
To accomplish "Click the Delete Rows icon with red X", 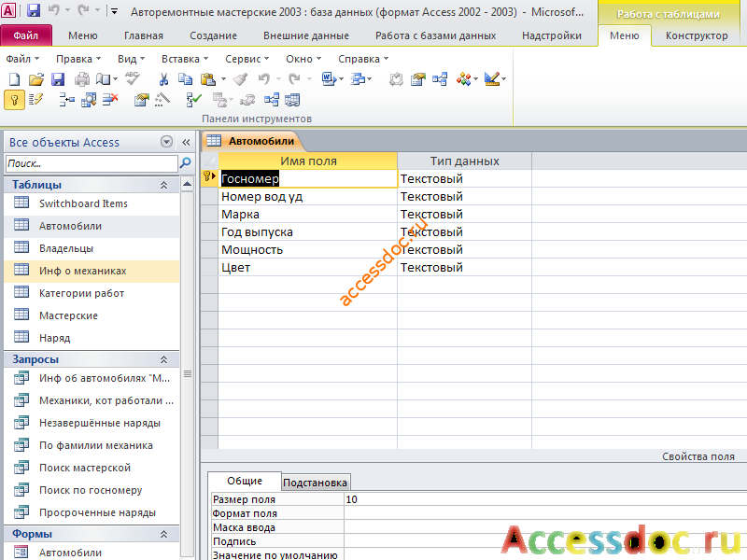I will (110, 100).
